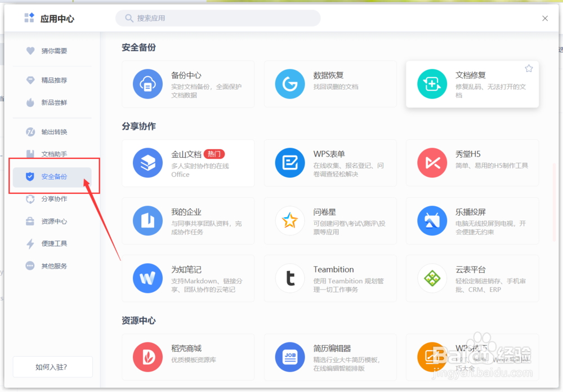The height and width of the screenshot is (392, 563).
Task: Click the 为知笔记 title text
Action: point(186,270)
